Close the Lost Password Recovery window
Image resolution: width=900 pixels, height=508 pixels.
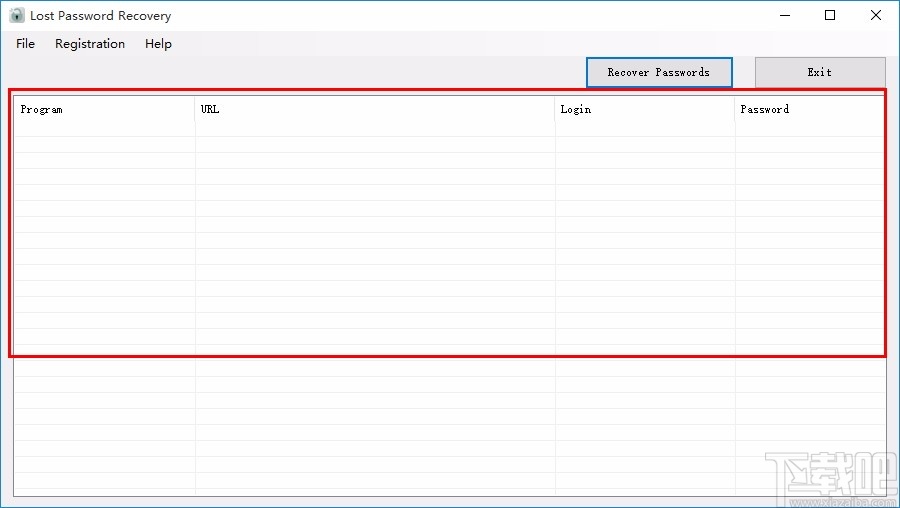(876, 15)
